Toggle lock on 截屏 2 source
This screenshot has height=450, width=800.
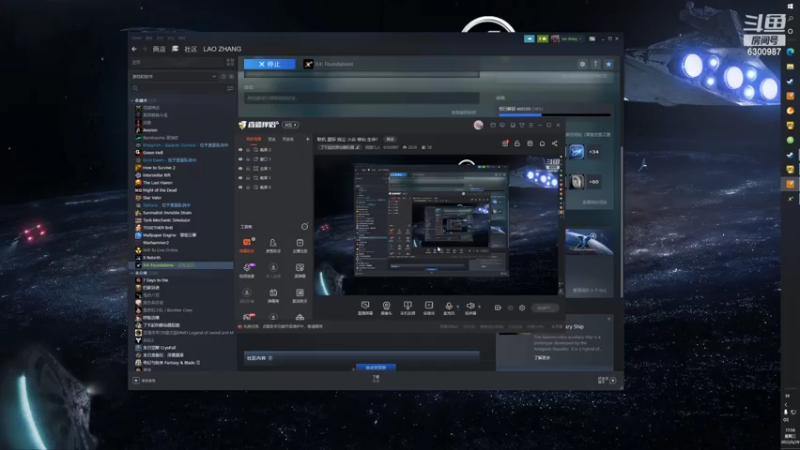[x=248, y=150]
